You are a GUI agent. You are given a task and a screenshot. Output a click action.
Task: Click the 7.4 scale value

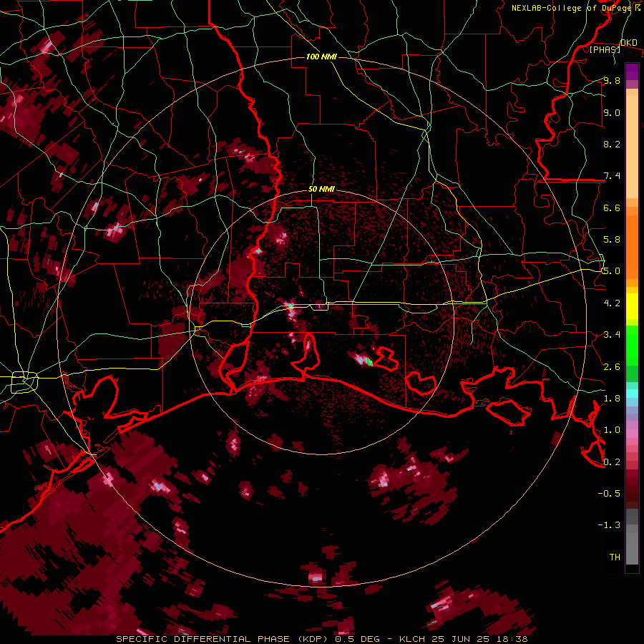[x=612, y=176]
